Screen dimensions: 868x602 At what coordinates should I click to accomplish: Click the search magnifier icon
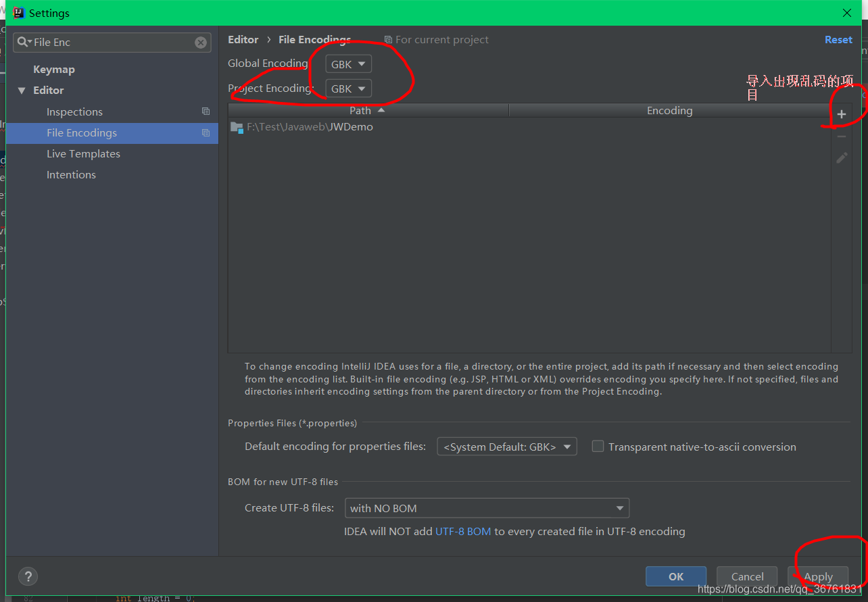[24, 42]
